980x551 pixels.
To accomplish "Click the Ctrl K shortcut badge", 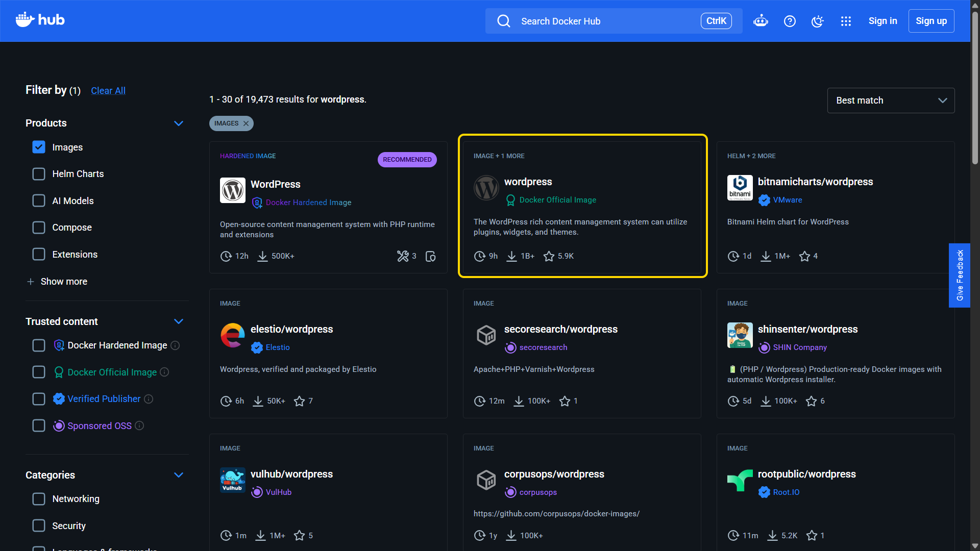I will 716,21.
